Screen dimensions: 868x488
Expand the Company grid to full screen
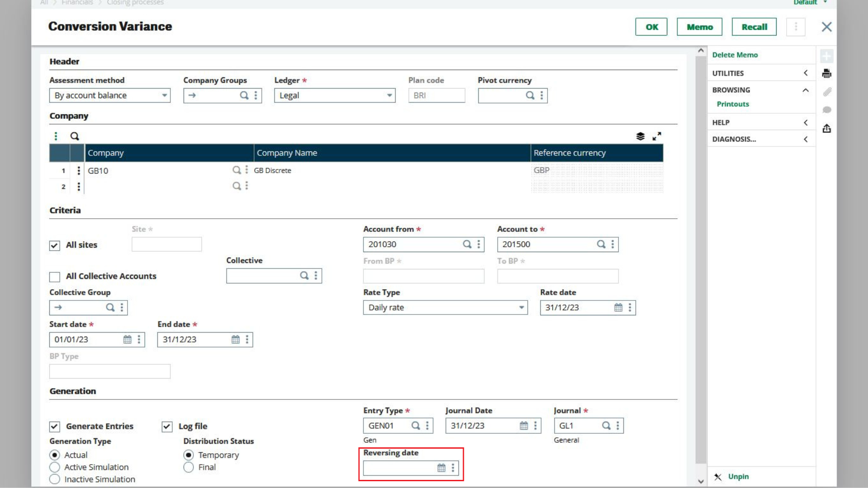657,136
